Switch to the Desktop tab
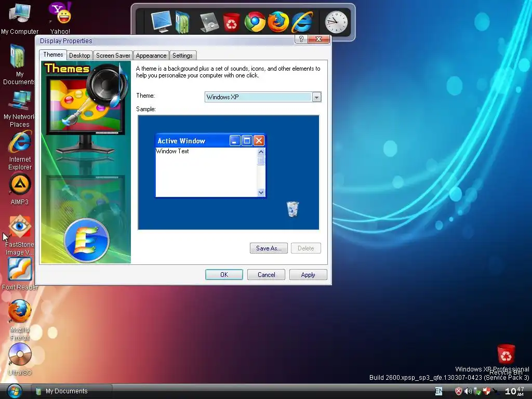 click(x=79, y=55)
